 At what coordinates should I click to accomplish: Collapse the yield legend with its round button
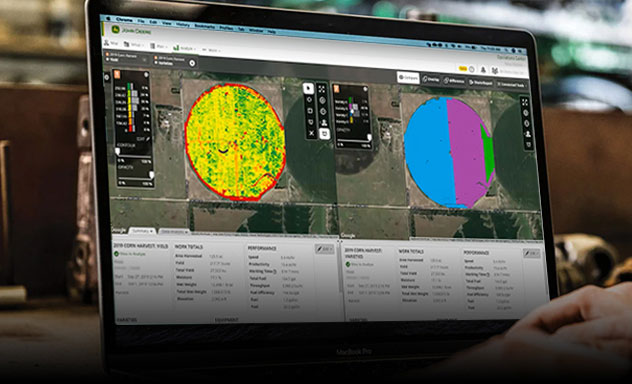click(146, 75)
